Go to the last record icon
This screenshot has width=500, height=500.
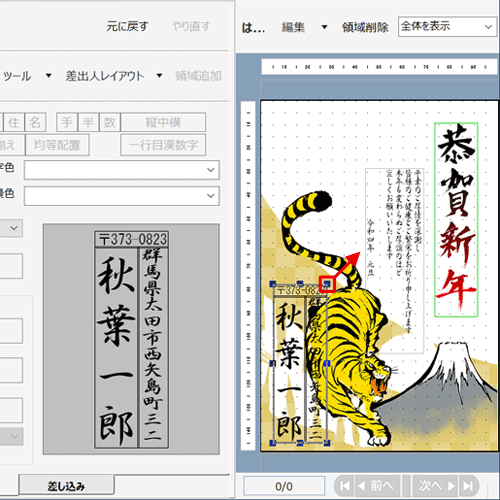(468, 486)
